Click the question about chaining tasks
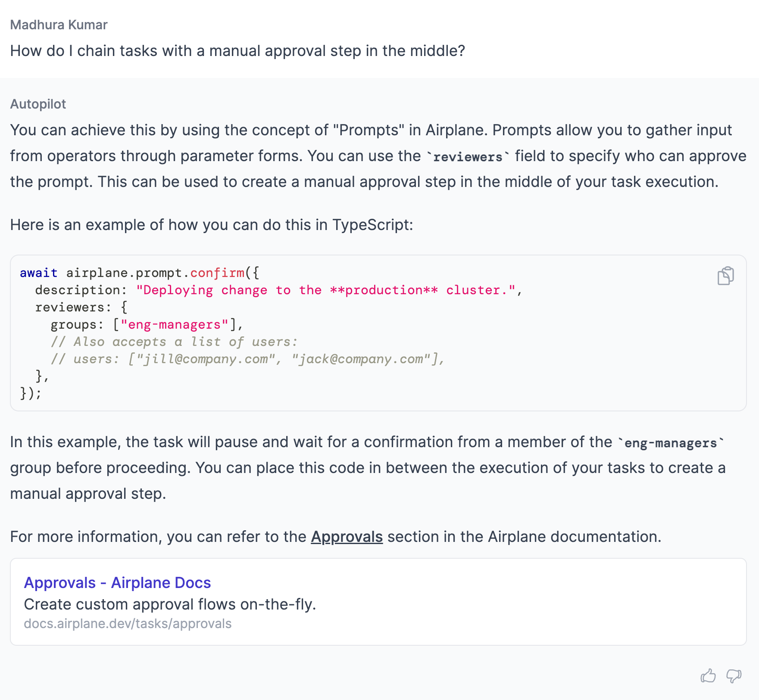Screen dimensions: 759x700 [237, 51]
